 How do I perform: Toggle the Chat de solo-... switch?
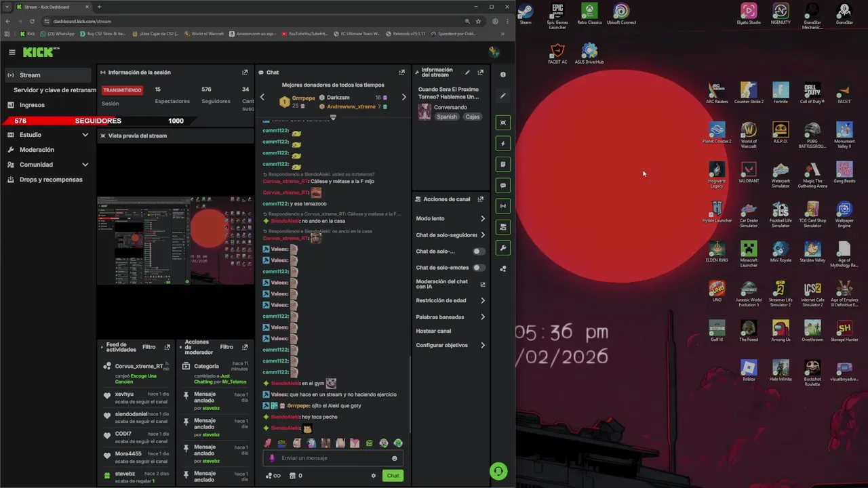tap(479, 251)
